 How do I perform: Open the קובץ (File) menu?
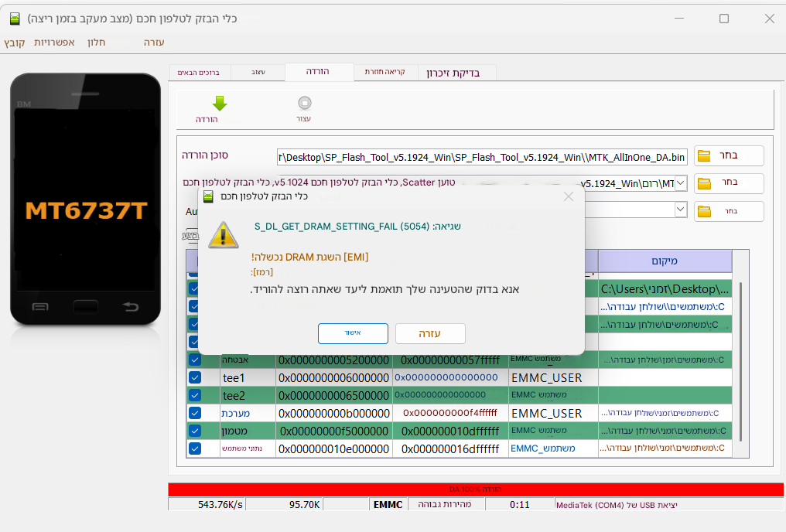pos(14,43)
